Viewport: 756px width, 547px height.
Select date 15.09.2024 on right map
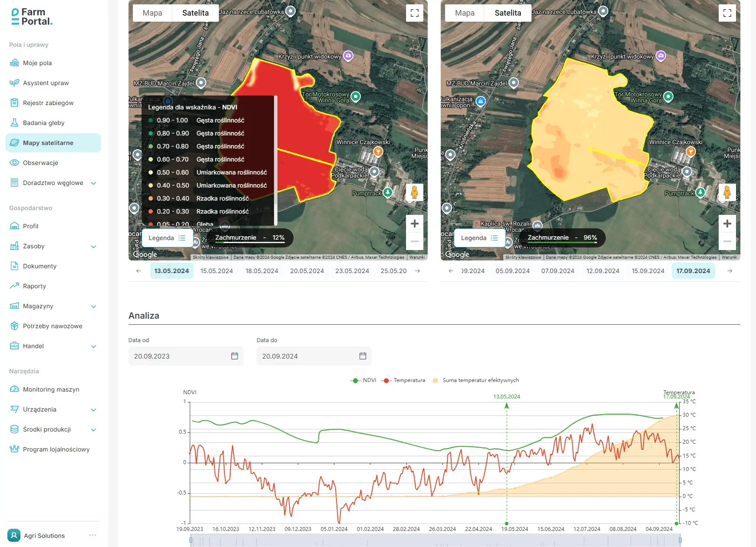pyautogui.click(x=648, y=271)
